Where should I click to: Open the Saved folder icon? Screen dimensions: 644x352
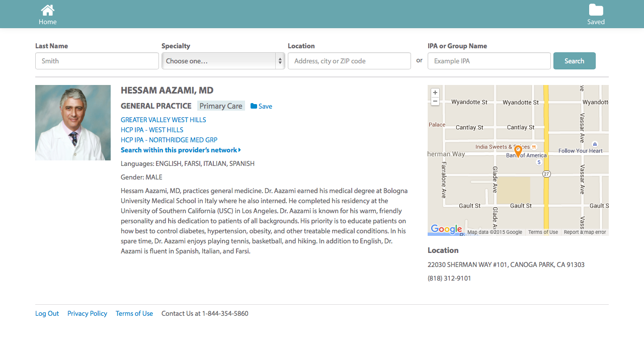point(596,9)
